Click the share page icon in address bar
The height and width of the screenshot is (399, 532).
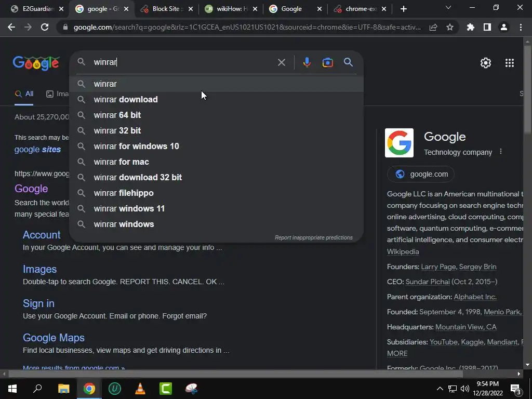[433, 27]
